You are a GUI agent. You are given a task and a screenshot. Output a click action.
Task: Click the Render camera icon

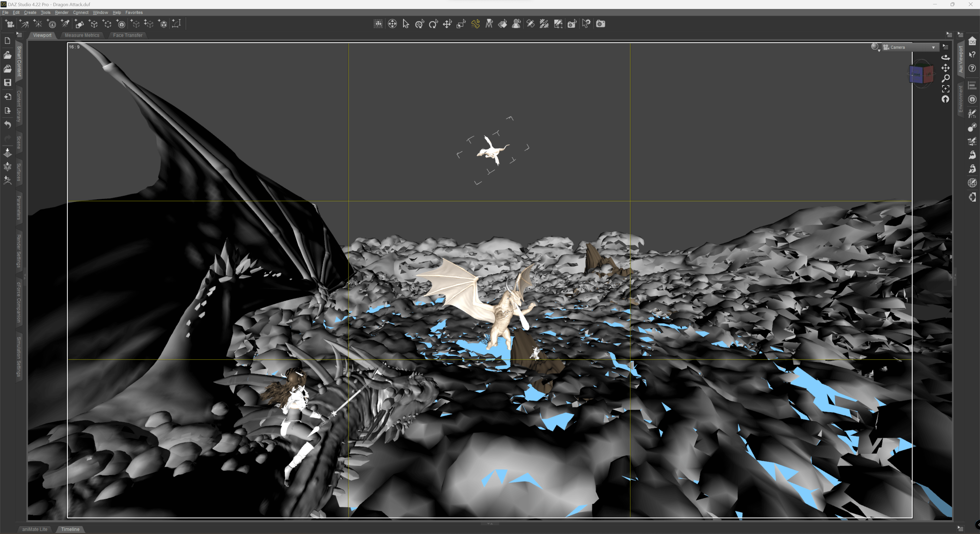click(600, 24)
